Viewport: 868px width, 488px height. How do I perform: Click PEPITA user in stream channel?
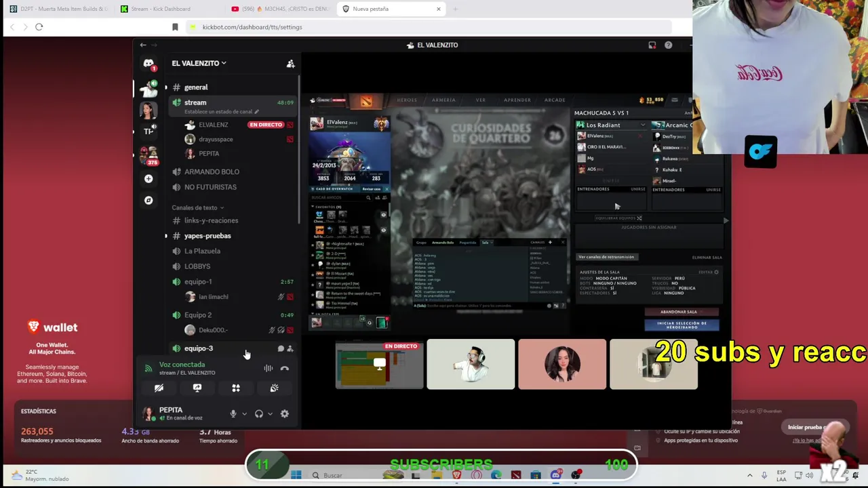pos(208,154)
